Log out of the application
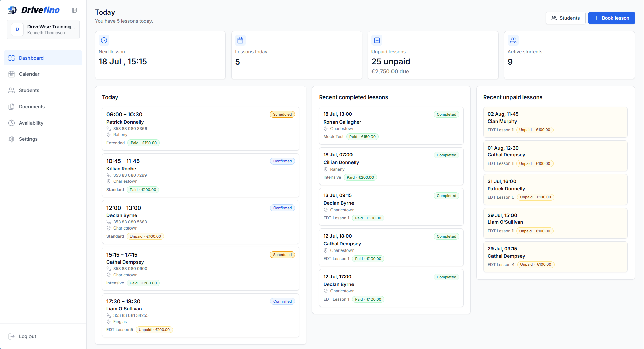Screen dimensions: 644x349 pyautogui.click(x=43, y=336)
